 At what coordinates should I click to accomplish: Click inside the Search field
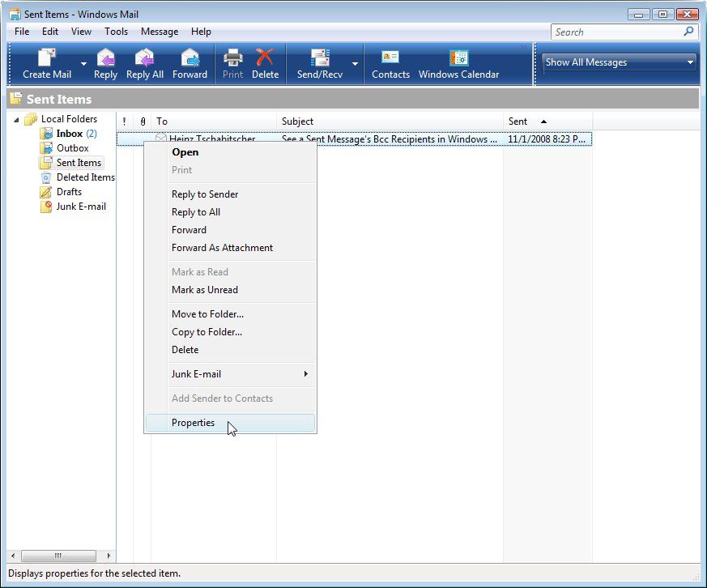click(617, 32)
